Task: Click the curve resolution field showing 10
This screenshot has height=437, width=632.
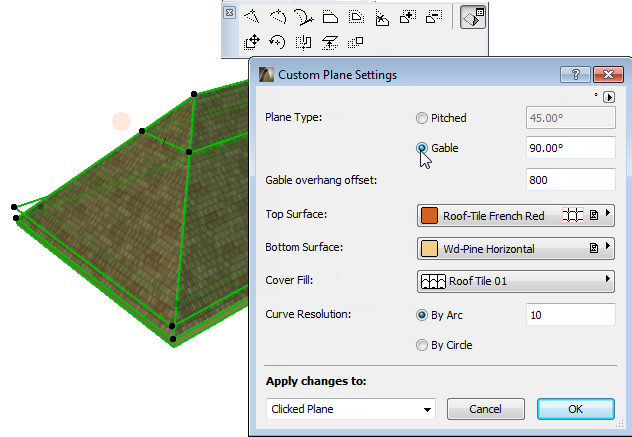Action: coord(570,314)
